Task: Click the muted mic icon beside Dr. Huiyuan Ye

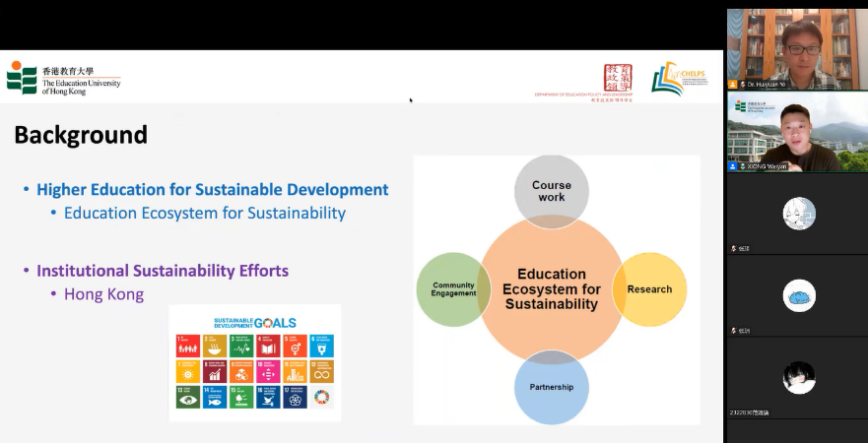Action: pyautogui.click(x=744, y=85)
